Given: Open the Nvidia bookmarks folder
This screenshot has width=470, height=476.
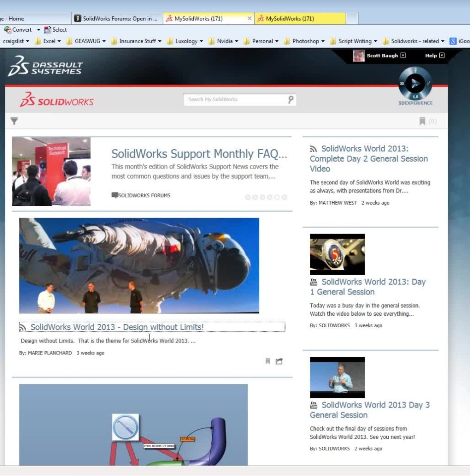Looking at the screenshot, I should [224, 41].
